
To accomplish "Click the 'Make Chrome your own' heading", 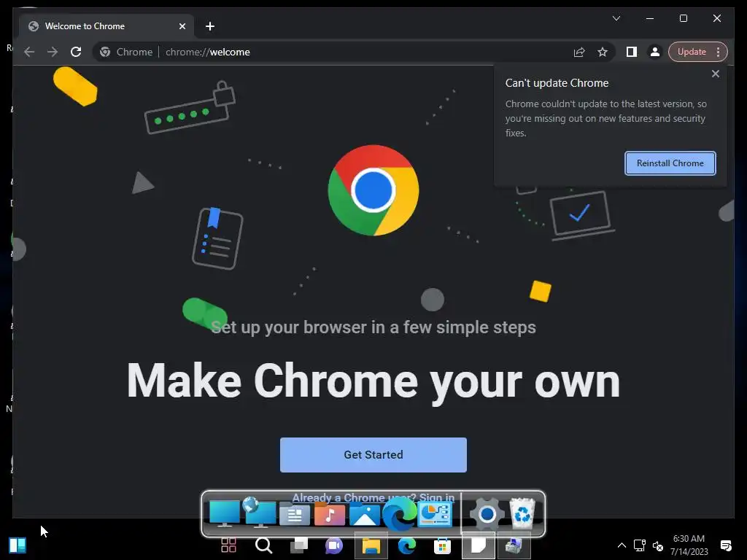I will pyautogui.click(x=373, y=382).
